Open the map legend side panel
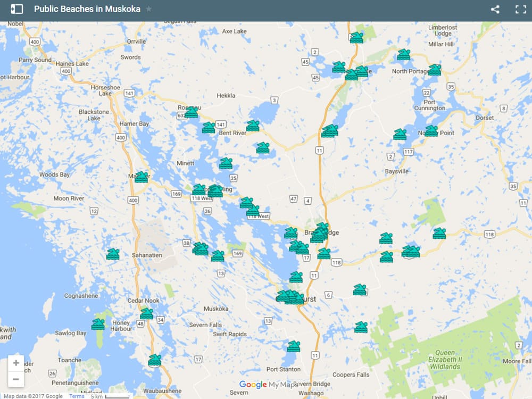Image resolution: width=532 pixels, height=399 pixels. point(17,9)
